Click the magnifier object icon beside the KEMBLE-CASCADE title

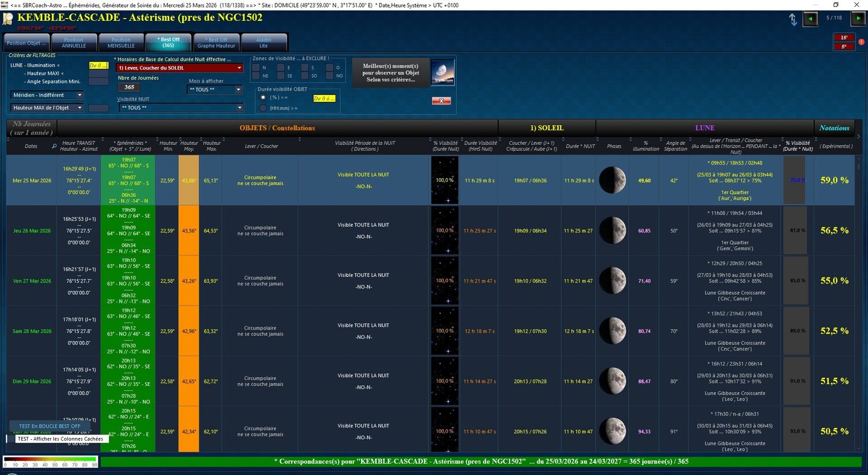point(8,19)
